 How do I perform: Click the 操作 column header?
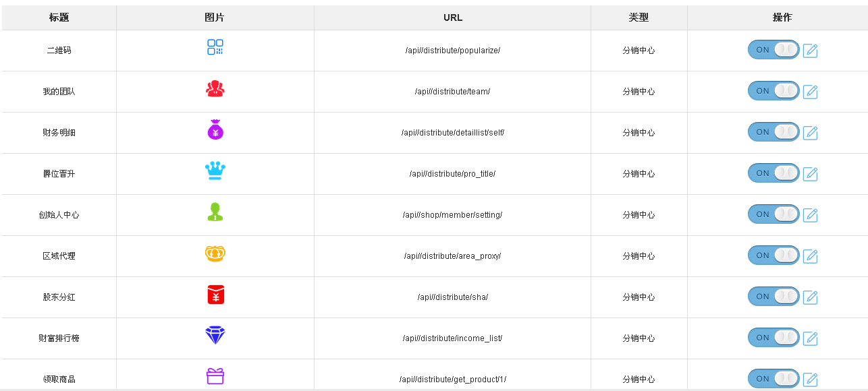click(x=782, y=18)
